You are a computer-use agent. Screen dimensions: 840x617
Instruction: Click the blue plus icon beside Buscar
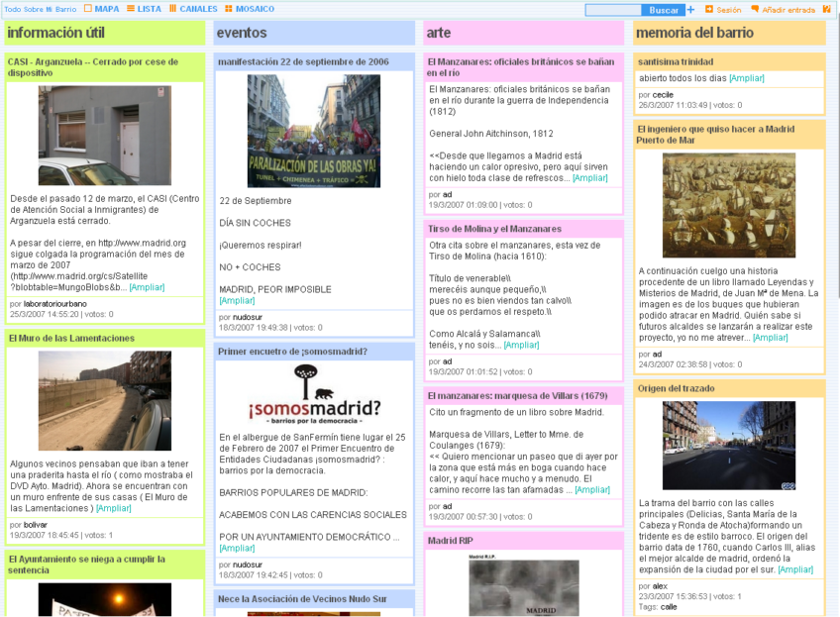[x=690, y=10]
